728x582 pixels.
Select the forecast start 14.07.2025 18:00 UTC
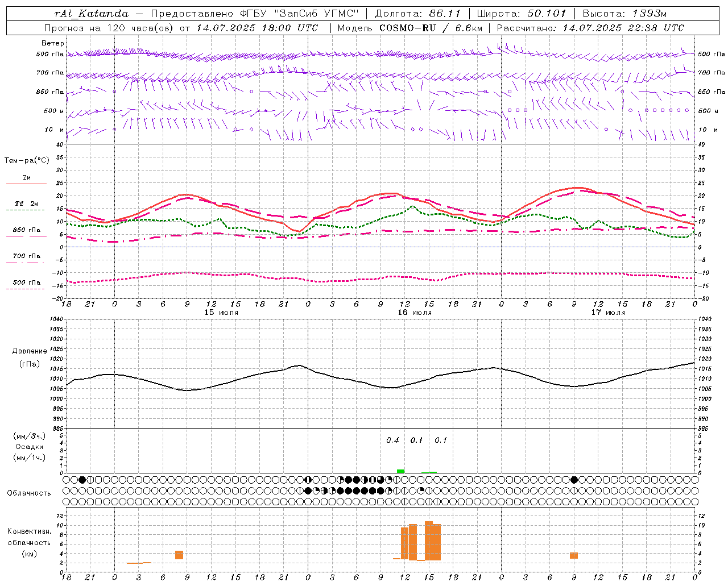tap(257, 28)
